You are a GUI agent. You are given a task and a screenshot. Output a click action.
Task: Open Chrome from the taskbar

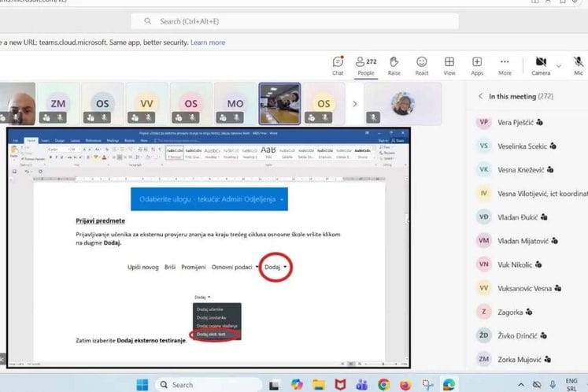(x=383, y=384)
